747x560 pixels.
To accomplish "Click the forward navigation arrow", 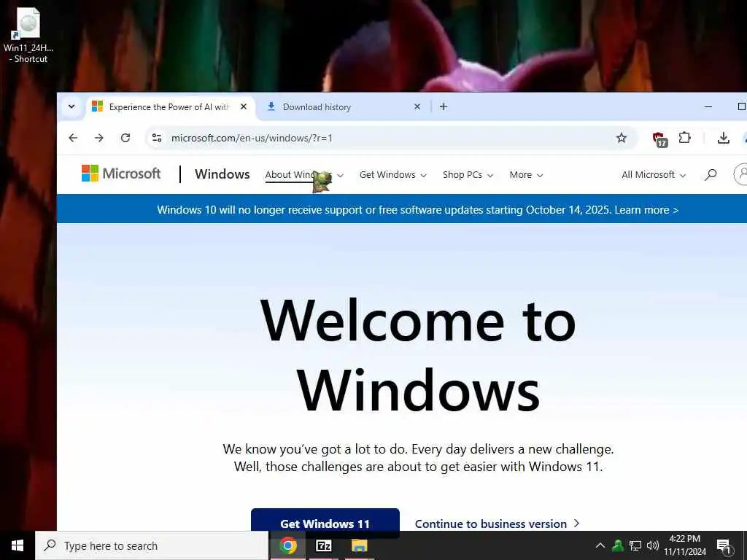I will pos(99,138).
